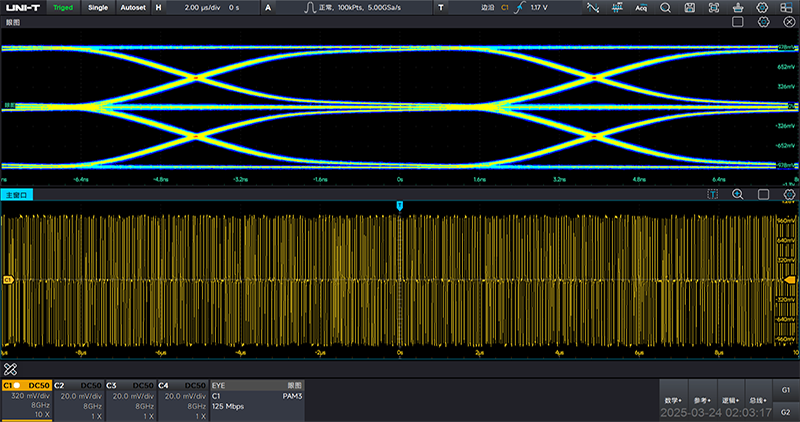Click the blue trigger position marker
This screenshot has height=422, width=800.
pos(400,205)
